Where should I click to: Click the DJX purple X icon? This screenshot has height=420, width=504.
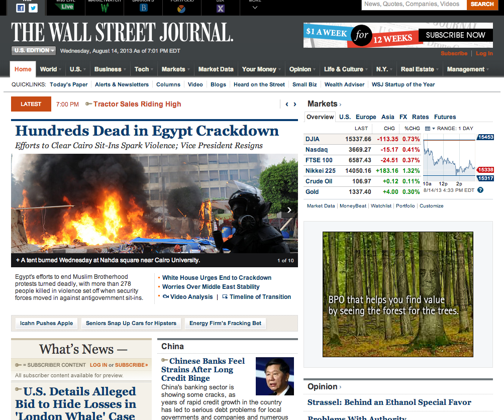click(220, 8)
